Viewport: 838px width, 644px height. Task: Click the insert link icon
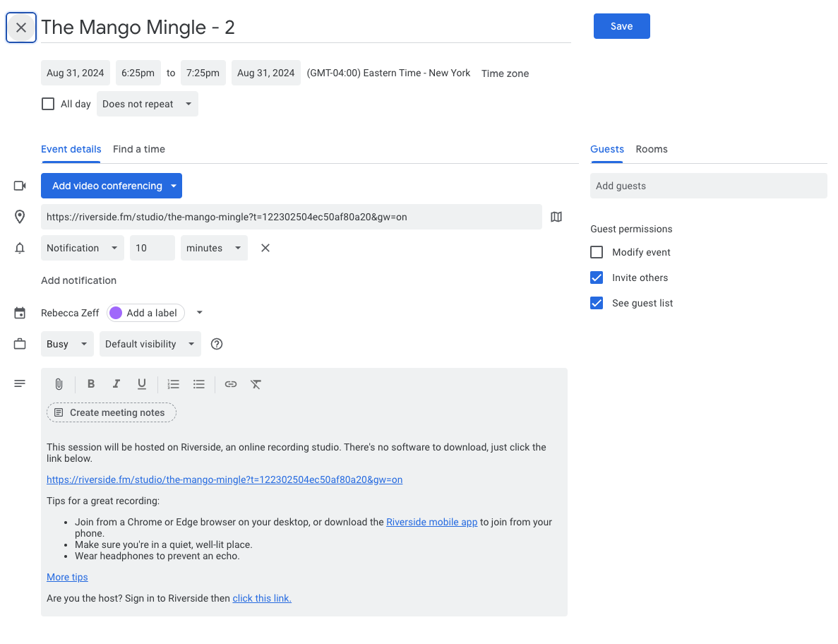coord(231,384)
